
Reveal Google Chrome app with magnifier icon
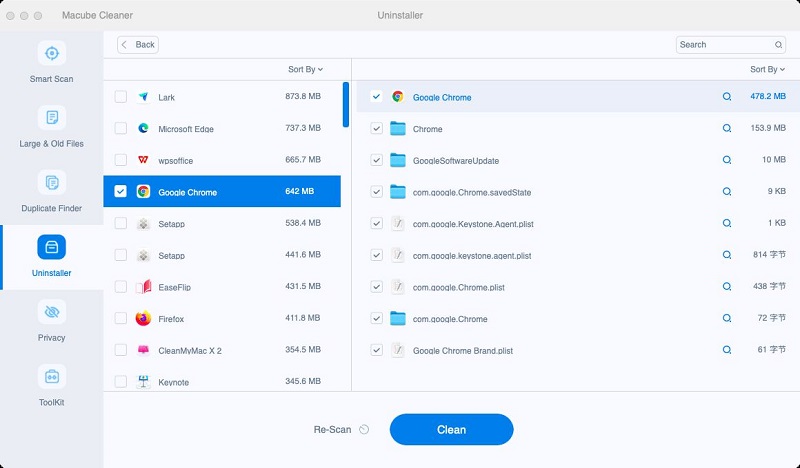coord(727,96)
